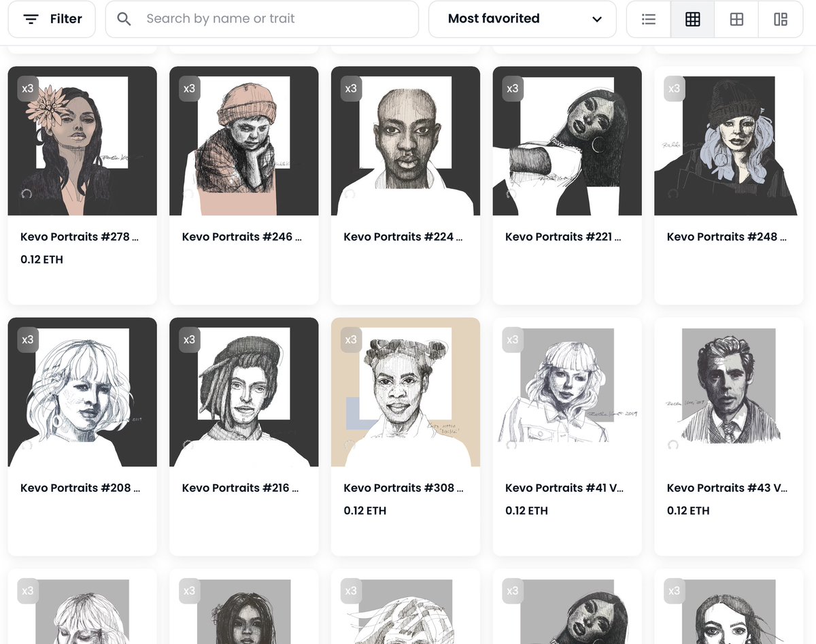Open Kevo Portraits #308 thumbnail
This screenshot has width=816, height=644.
(406, 392)
